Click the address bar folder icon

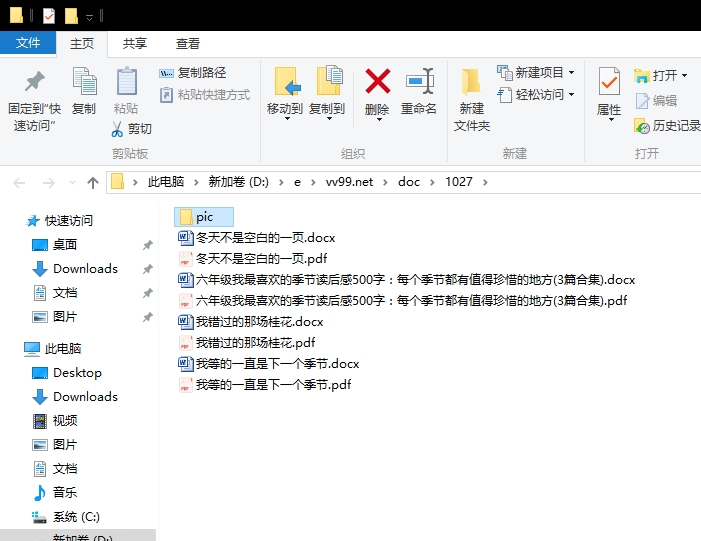tap(118, 182)
